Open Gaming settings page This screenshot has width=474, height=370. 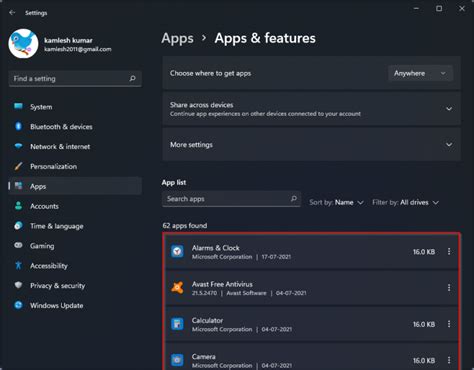[75, 246]
